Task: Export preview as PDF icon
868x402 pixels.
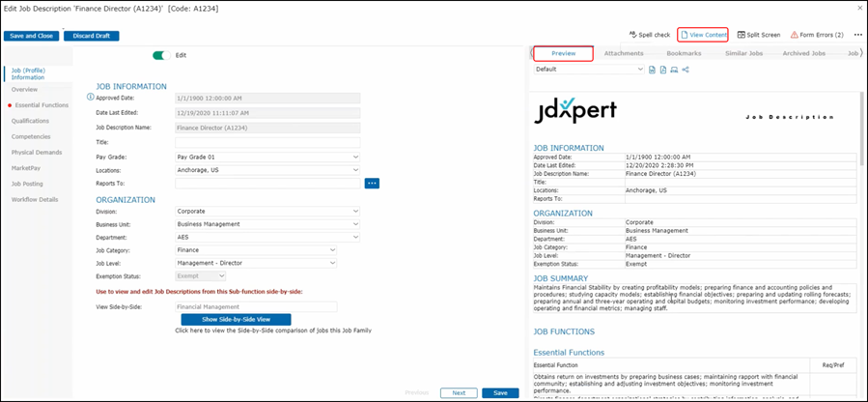Action: (x=663, y=70)
